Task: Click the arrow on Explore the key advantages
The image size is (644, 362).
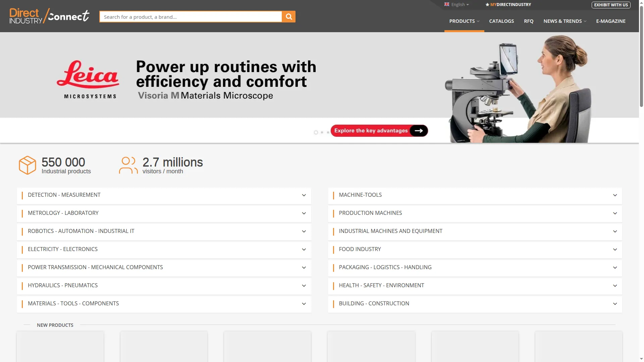Action: 419,131
